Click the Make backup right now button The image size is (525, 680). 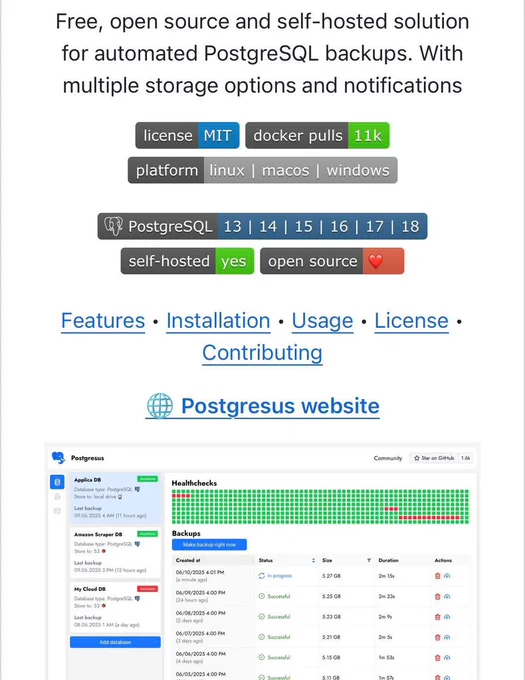pos(209,545)
